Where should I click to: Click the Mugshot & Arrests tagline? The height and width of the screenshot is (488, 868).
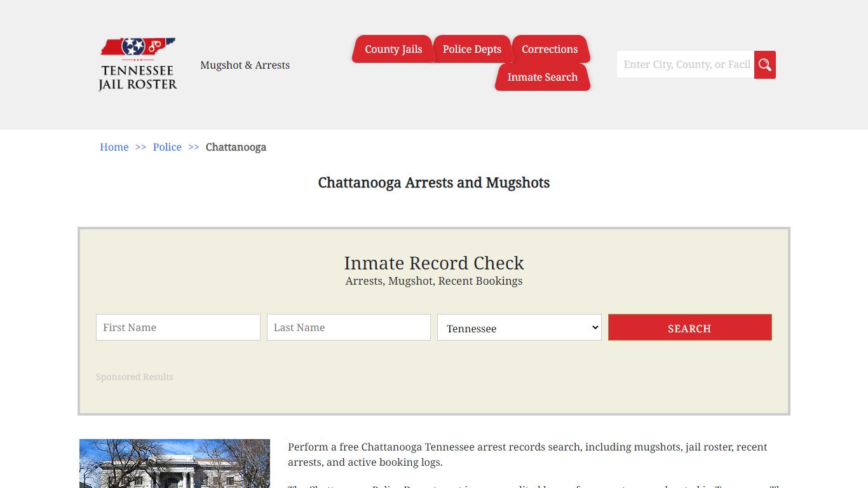tap(245, 65)
